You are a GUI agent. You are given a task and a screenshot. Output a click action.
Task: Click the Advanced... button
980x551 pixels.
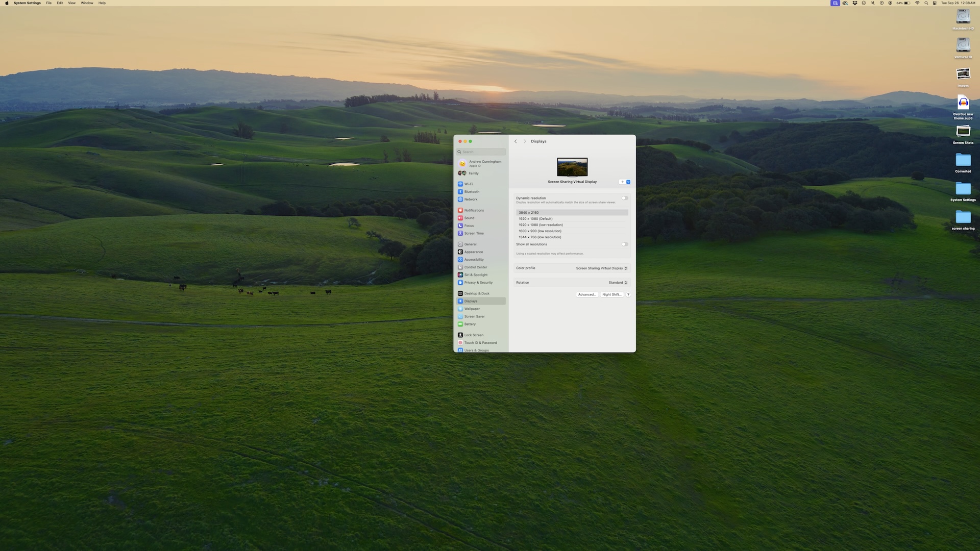(x=586, y=294)
